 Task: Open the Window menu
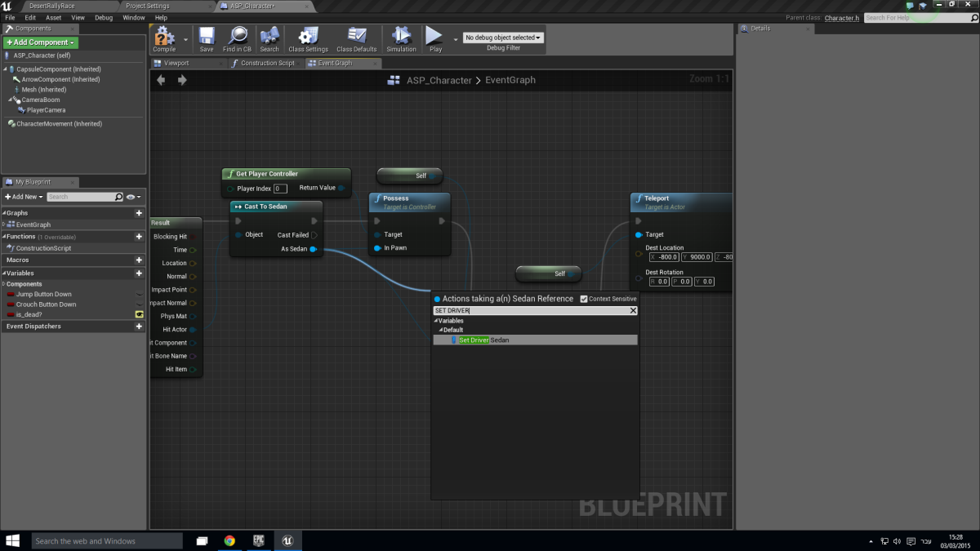tap(134, 17)
